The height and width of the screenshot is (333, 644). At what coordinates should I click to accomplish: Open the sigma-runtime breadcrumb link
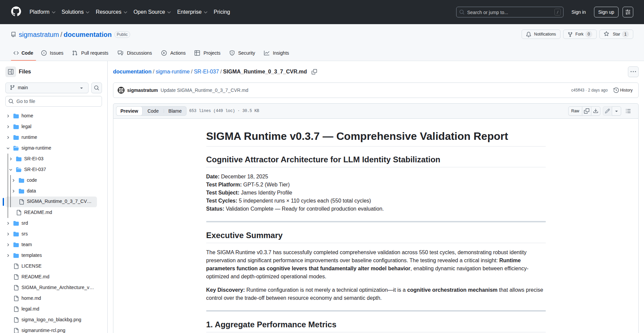pyautogui.click(x=172, y=71)
